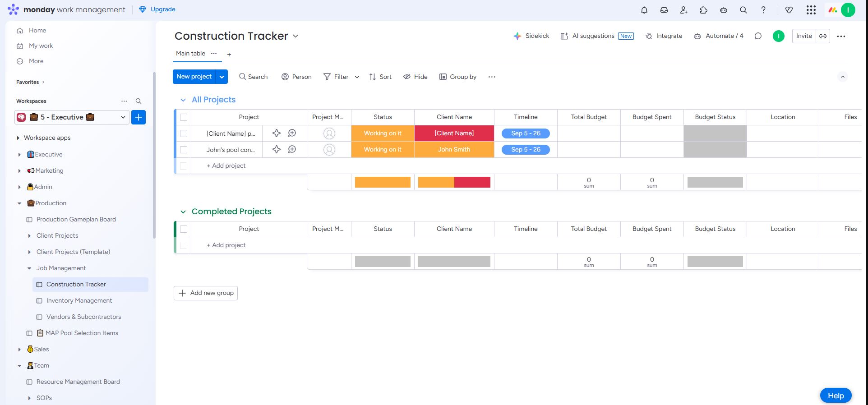868x405 pixels.
Task: Click the Add new group button
Action: click(206, 293)
